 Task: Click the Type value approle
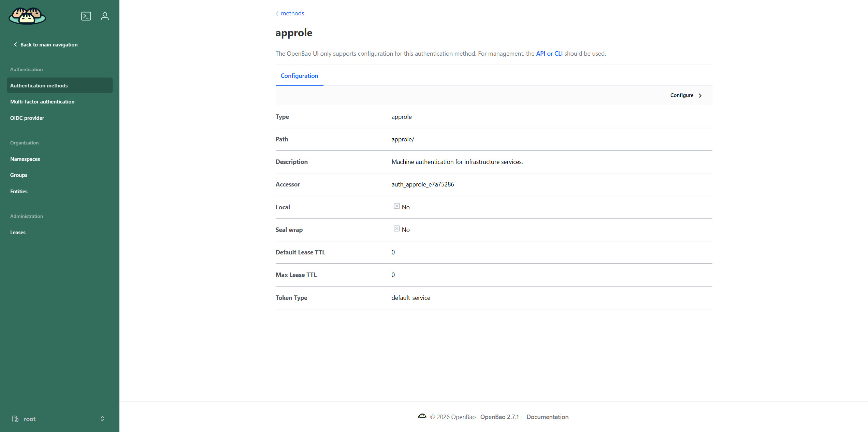pyautogui.click(x=402, y=117)
